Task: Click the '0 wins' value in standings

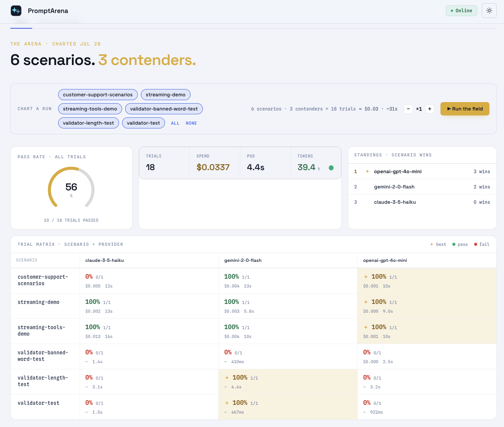Action: tap(482, 202)
